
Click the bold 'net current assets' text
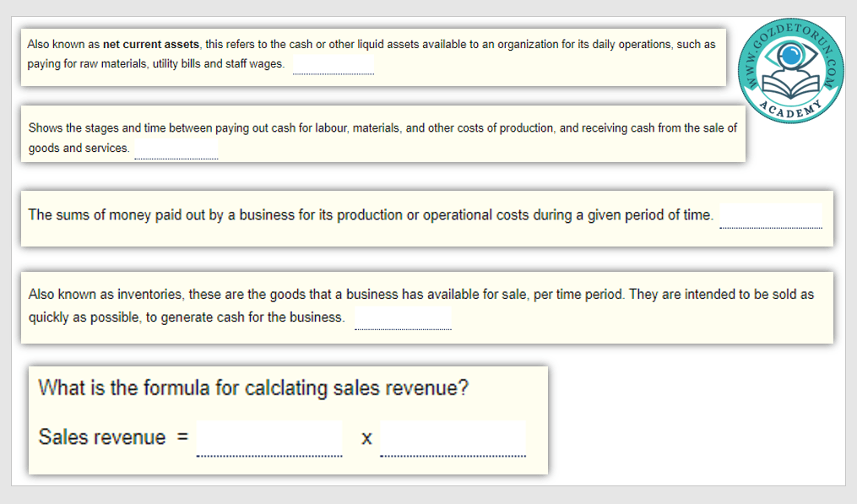[x=151, y=44]
